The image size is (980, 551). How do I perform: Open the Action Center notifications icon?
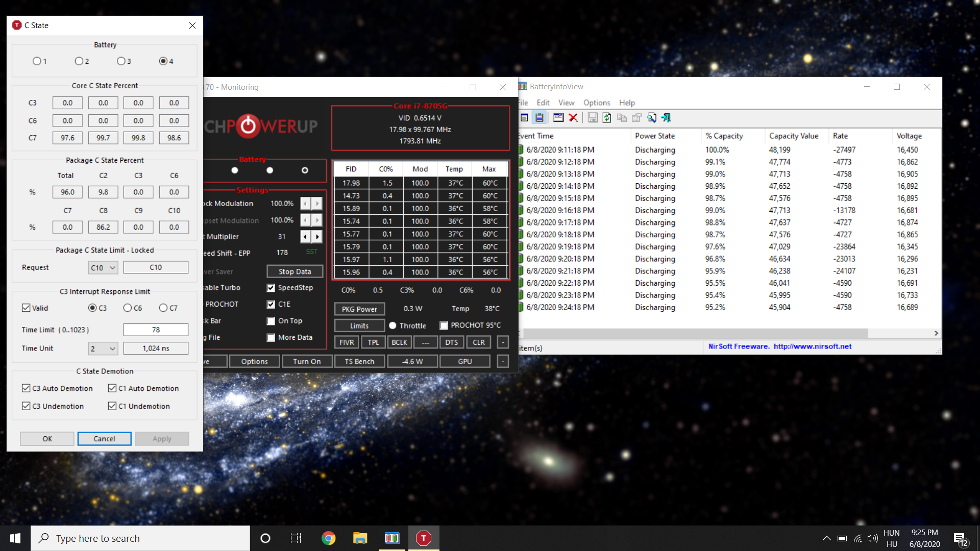pyautogui.click(x=960, y=539)
